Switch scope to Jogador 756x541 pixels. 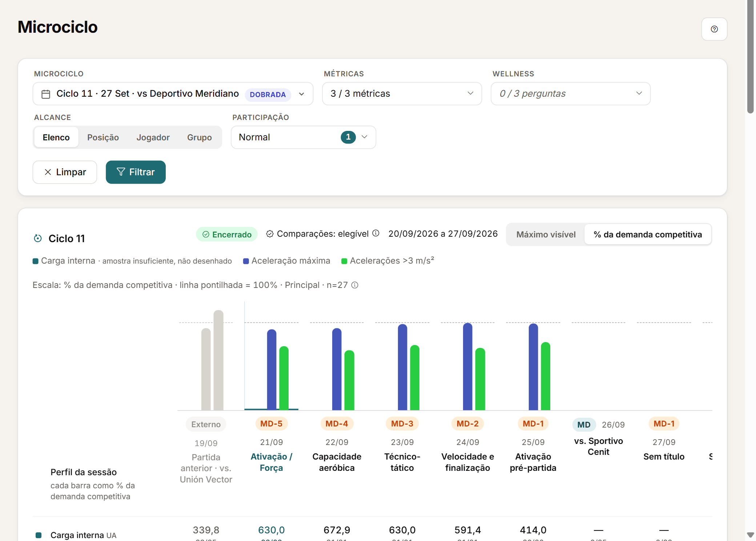(153, 137)
